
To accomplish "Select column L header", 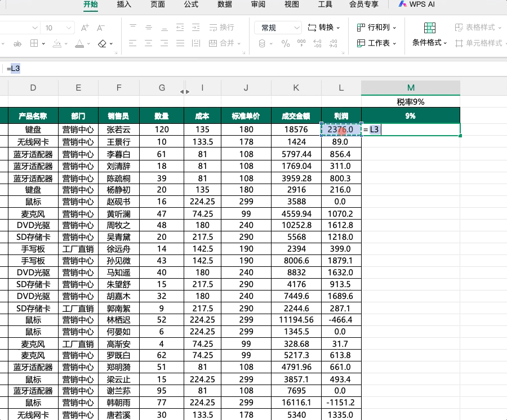I will tap(341, 88).
